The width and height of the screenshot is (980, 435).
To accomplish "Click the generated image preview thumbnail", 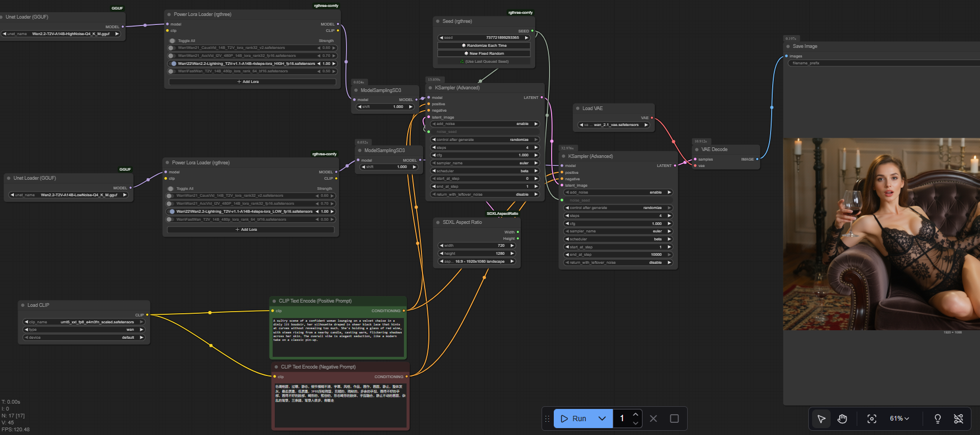I will pos(881,234).
